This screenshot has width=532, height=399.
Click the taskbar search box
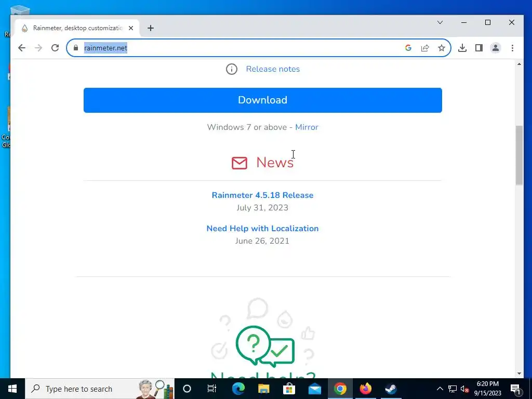[x=100, y=389]
